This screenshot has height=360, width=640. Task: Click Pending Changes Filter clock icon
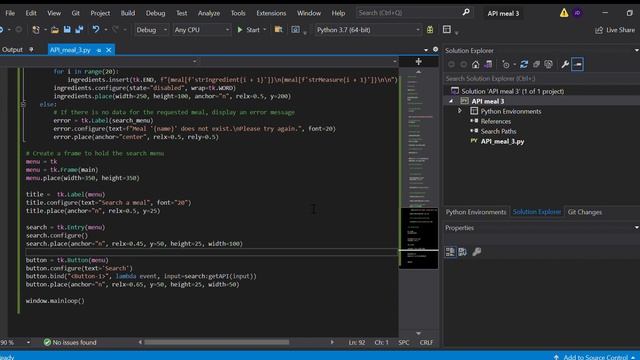(506, 64)
